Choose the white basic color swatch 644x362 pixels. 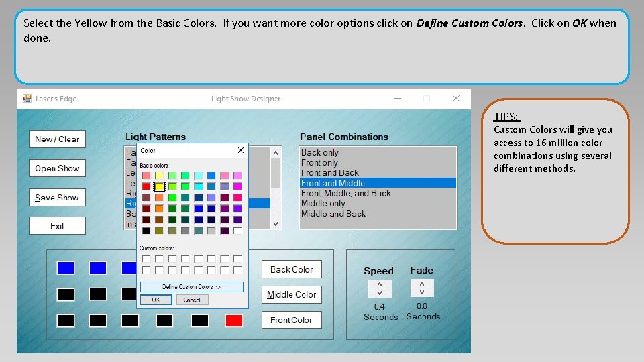237,231
